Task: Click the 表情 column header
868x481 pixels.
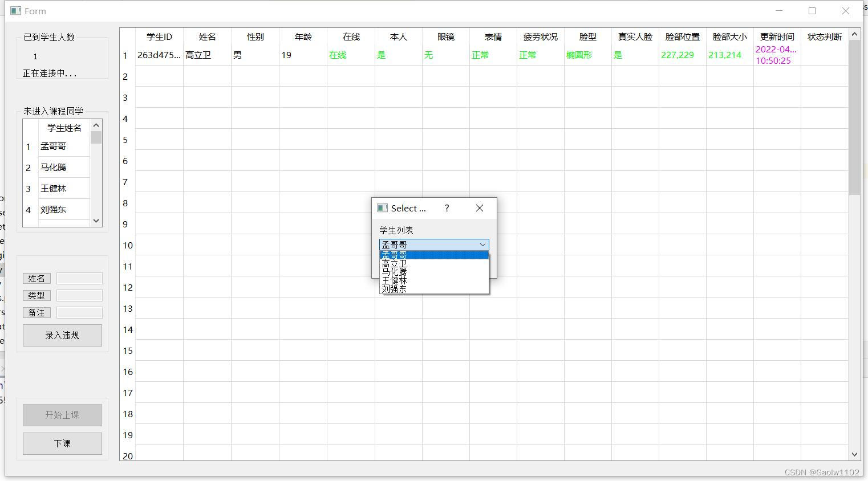Action: (x=493, y=36)
